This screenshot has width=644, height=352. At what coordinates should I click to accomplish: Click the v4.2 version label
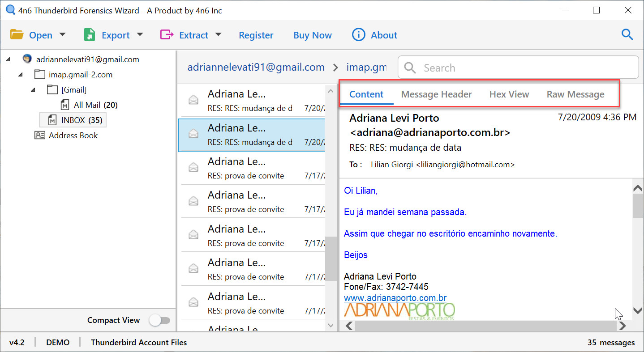click(17, 343)
